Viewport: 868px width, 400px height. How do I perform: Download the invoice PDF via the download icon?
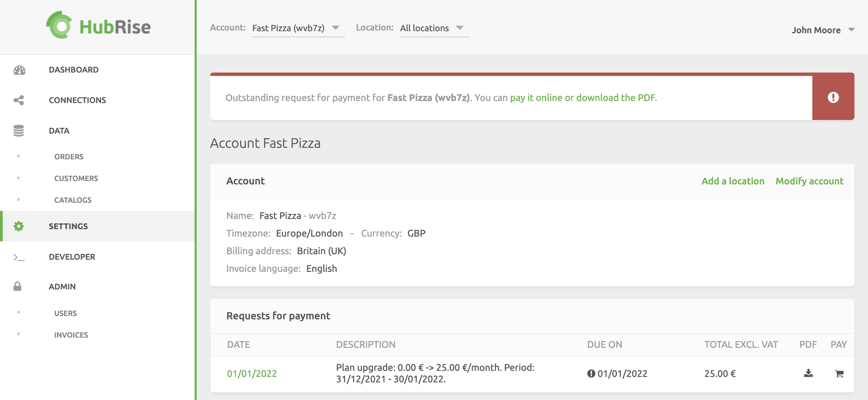click(807, 374)
